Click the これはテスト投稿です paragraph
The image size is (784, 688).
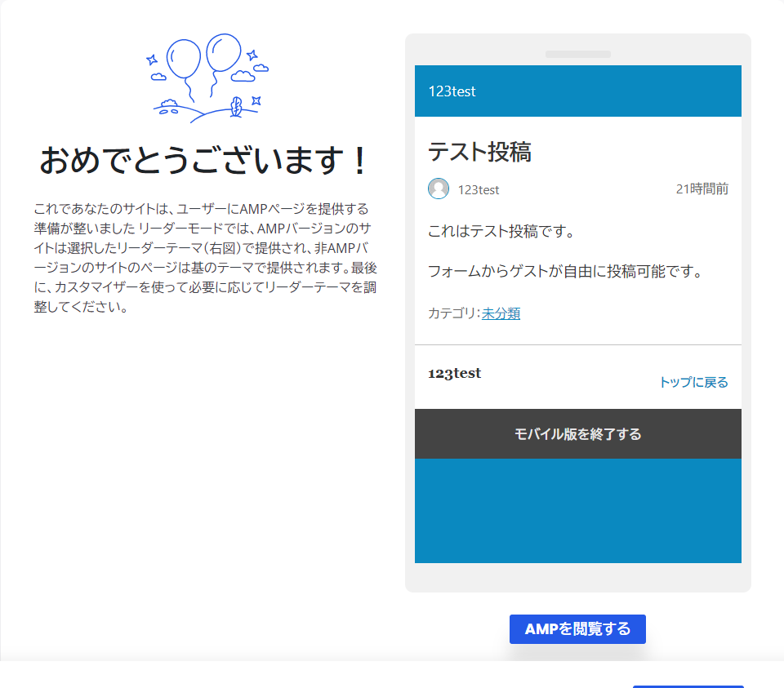[x=501, y=231]
